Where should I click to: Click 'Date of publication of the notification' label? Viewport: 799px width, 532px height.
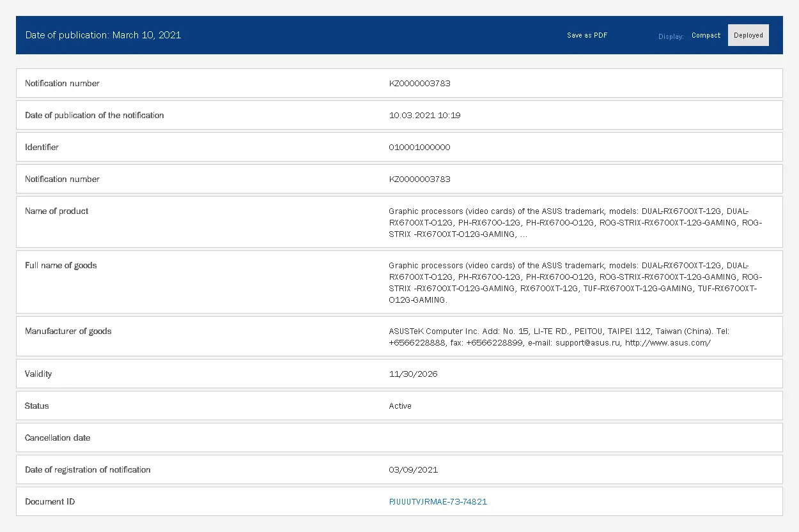click(95, 115)
